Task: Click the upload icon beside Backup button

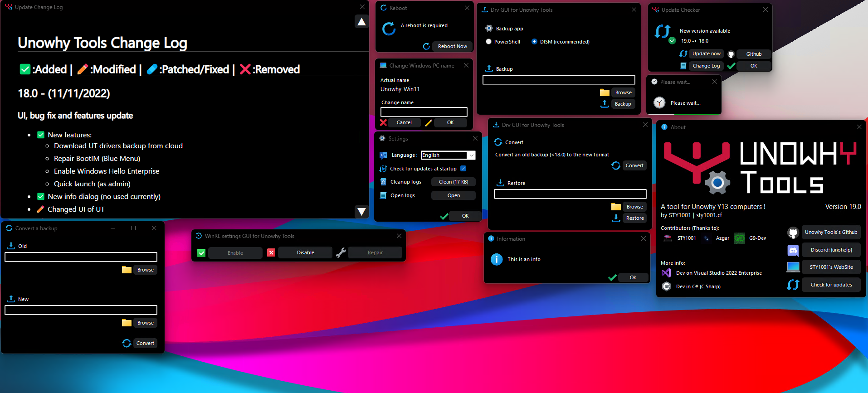Action: point(605,104)
